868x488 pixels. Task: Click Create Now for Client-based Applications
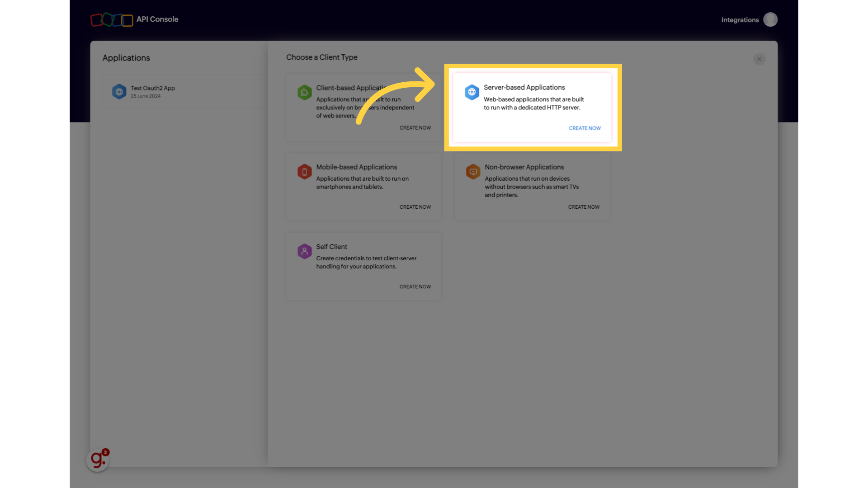tap(415, 128)
